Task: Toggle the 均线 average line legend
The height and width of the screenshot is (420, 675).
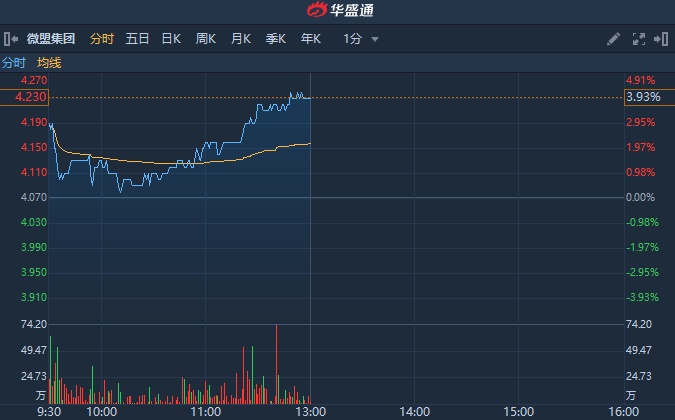Action: 49,62
